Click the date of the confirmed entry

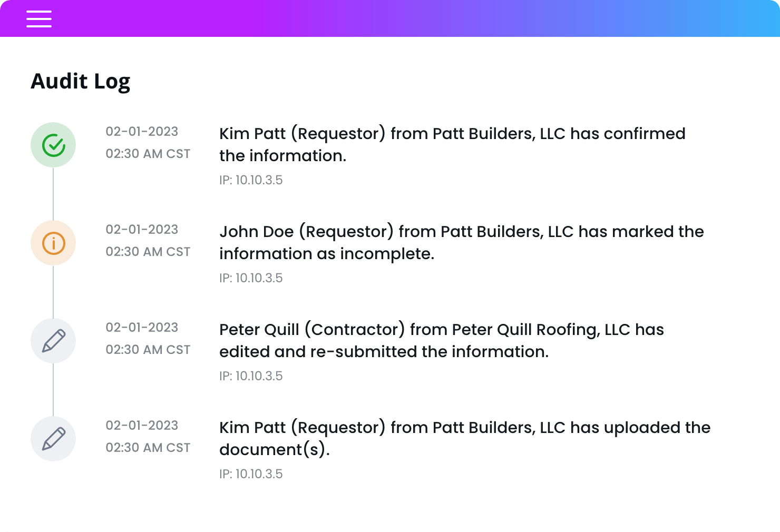pos(142,132)
